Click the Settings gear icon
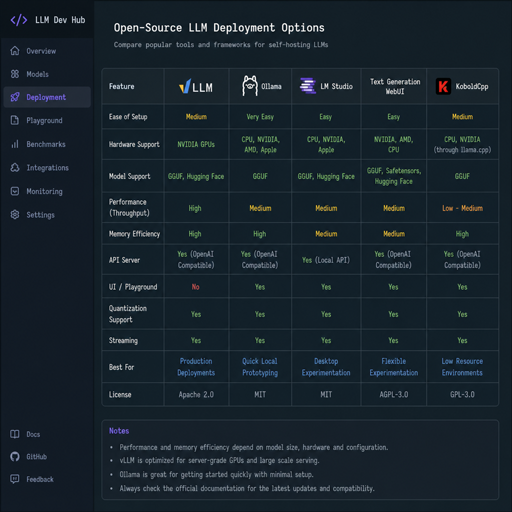 15,214
